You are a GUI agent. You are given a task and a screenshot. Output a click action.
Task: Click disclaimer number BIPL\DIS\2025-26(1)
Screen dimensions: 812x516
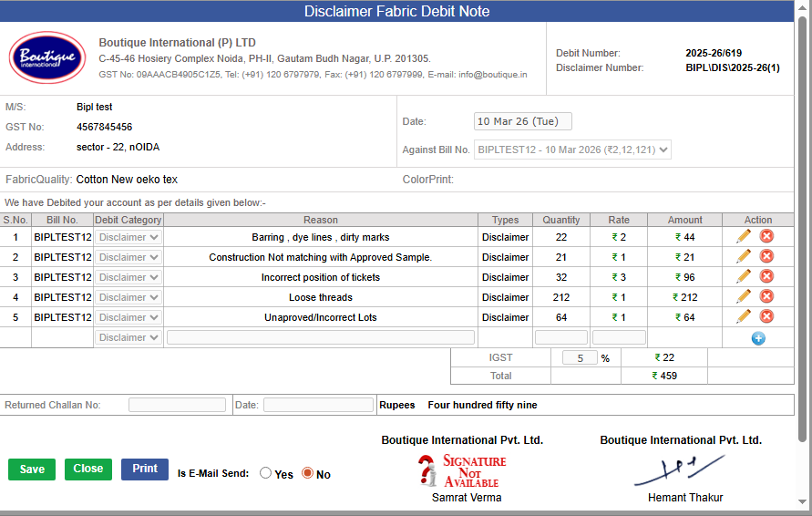click(733, 67)
